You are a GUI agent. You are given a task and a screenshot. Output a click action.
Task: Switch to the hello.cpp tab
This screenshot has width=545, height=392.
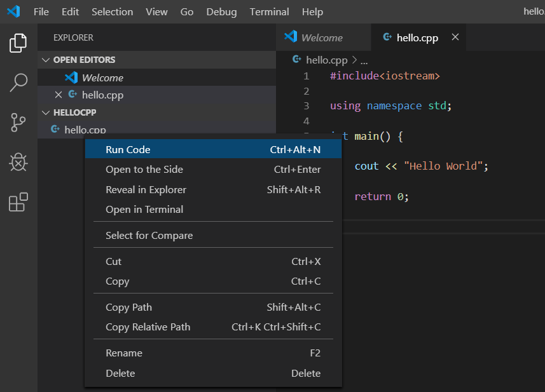(x=418, y=37)
